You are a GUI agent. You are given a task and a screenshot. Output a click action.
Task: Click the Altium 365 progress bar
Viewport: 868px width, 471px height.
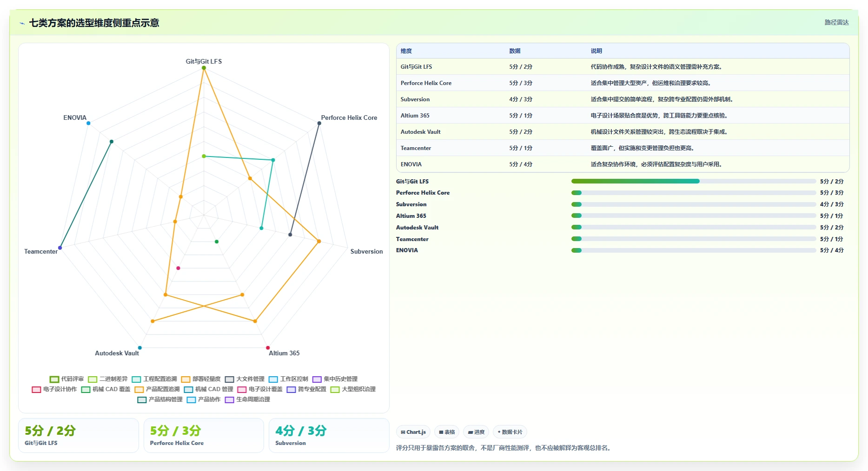click(694, 216)
